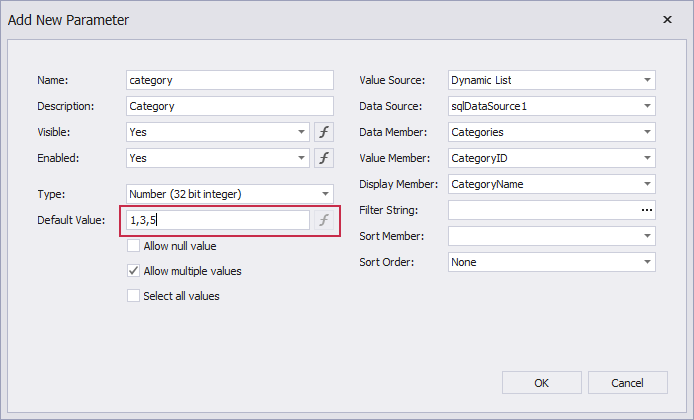
Task: Enable the Allow null value checkbox
Action: click(134, 246)
